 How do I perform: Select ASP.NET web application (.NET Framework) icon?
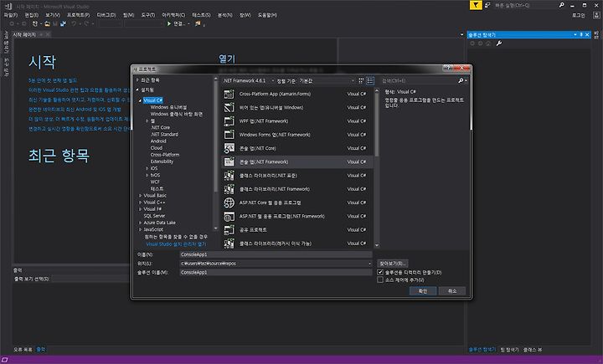[229, 217]
